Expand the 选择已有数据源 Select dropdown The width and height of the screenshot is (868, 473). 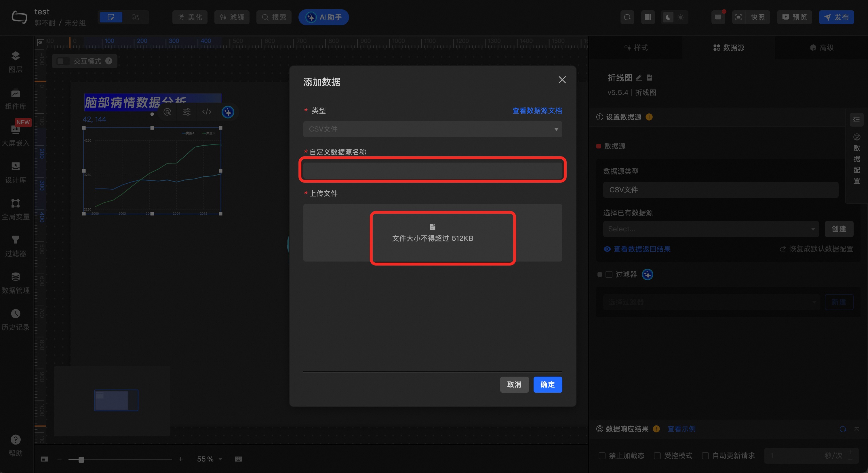pyautogui.click(x=711, y=229)
